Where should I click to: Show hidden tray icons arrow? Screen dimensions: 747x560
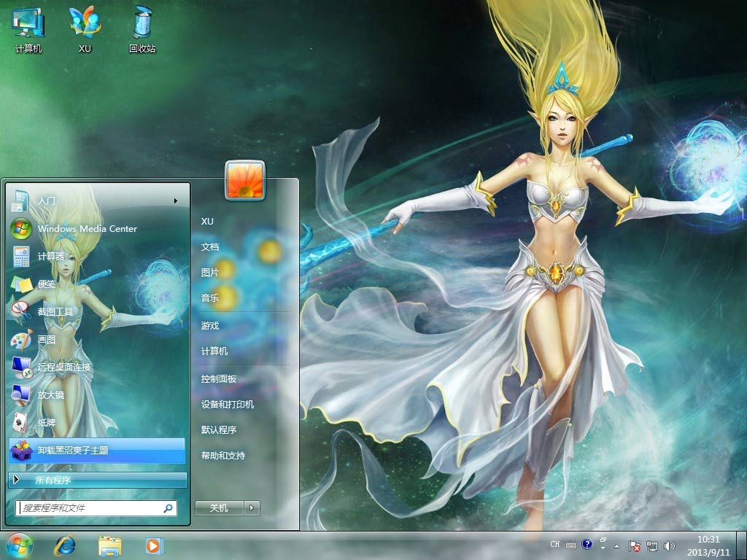[x=617, y=545]
